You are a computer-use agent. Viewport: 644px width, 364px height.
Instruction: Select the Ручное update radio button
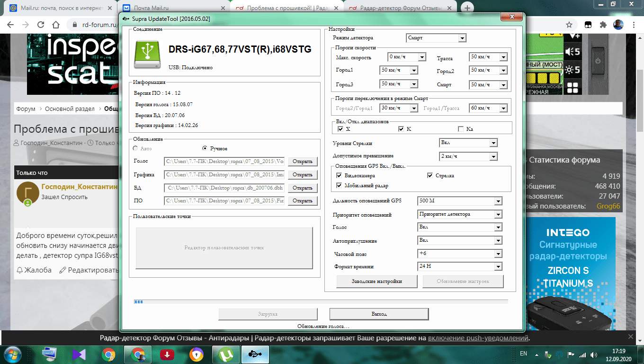click(205, 148)
